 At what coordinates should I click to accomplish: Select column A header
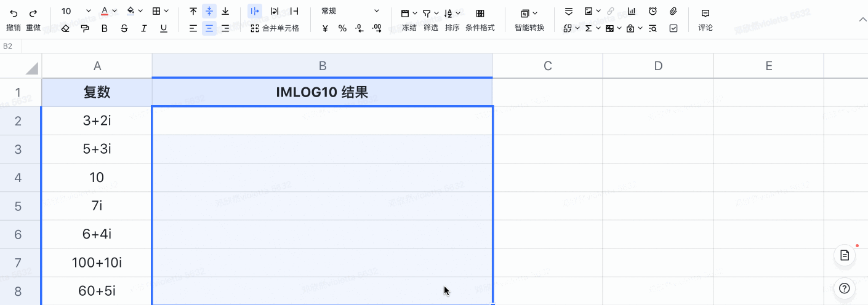pos(97,66)
